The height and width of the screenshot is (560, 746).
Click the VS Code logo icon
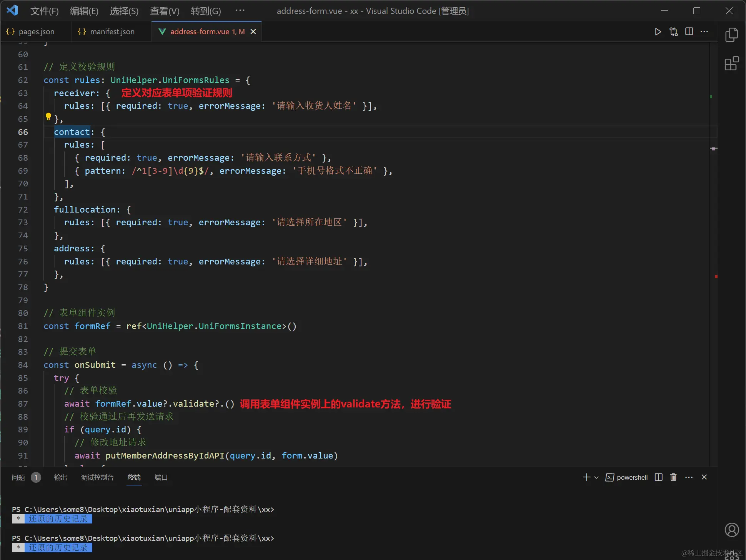pos(12,10)
